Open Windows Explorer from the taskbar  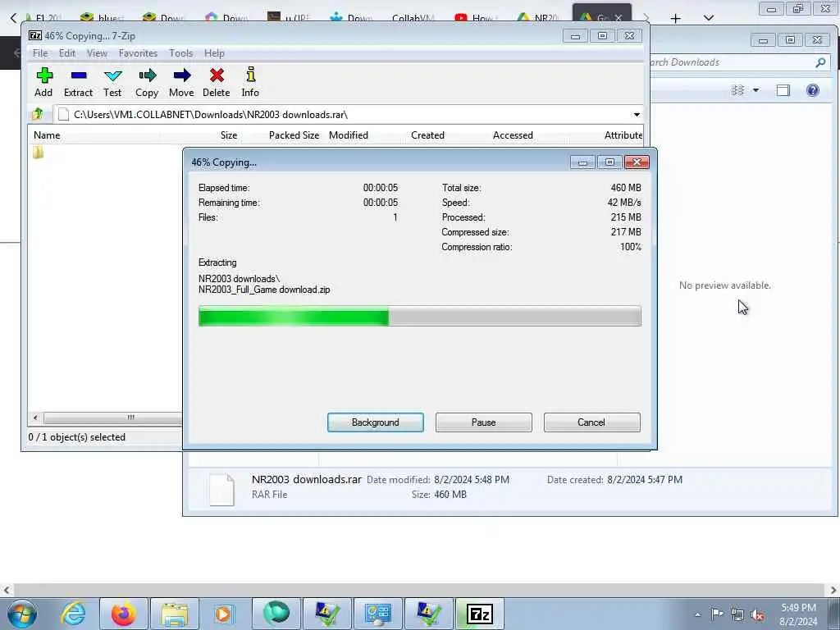pyautogui.click(x=175, y=614)
